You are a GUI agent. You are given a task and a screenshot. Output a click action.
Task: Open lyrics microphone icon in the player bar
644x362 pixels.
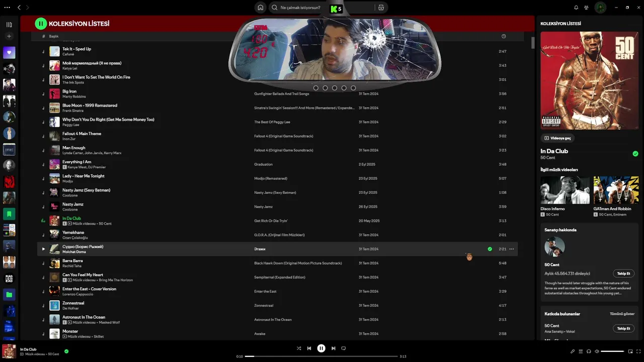(573, 351)
